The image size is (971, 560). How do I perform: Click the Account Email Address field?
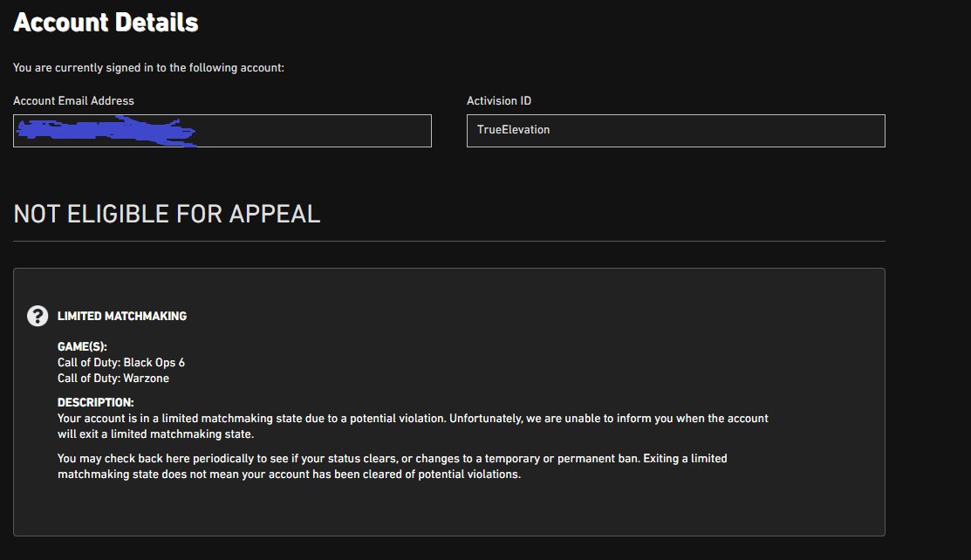(222, 131)
